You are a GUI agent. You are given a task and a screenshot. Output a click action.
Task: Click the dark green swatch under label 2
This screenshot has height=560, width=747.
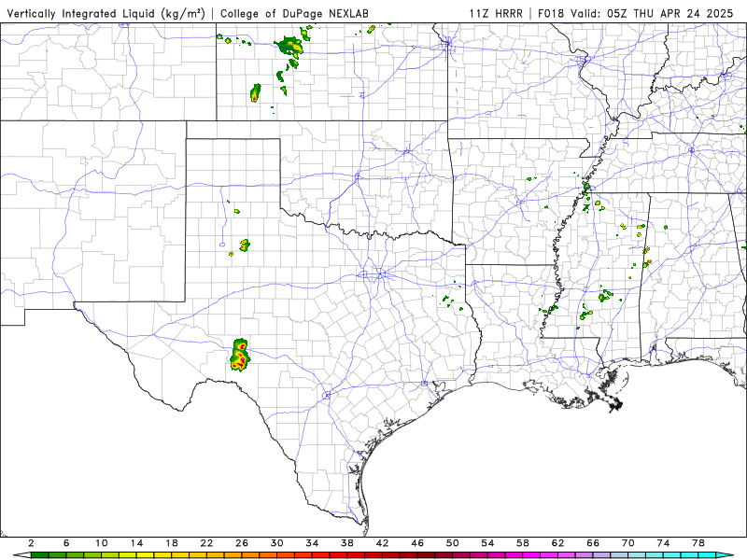pos(39,555)
